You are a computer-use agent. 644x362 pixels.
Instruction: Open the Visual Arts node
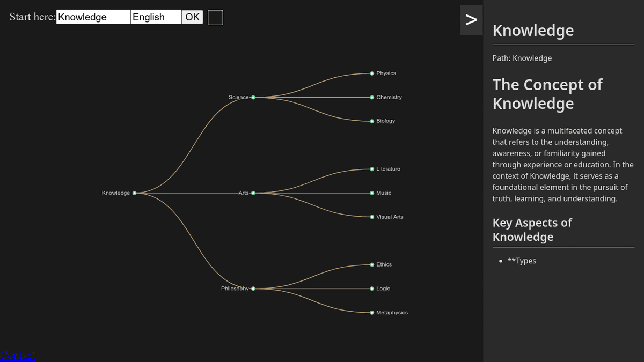tap(372, 217)
